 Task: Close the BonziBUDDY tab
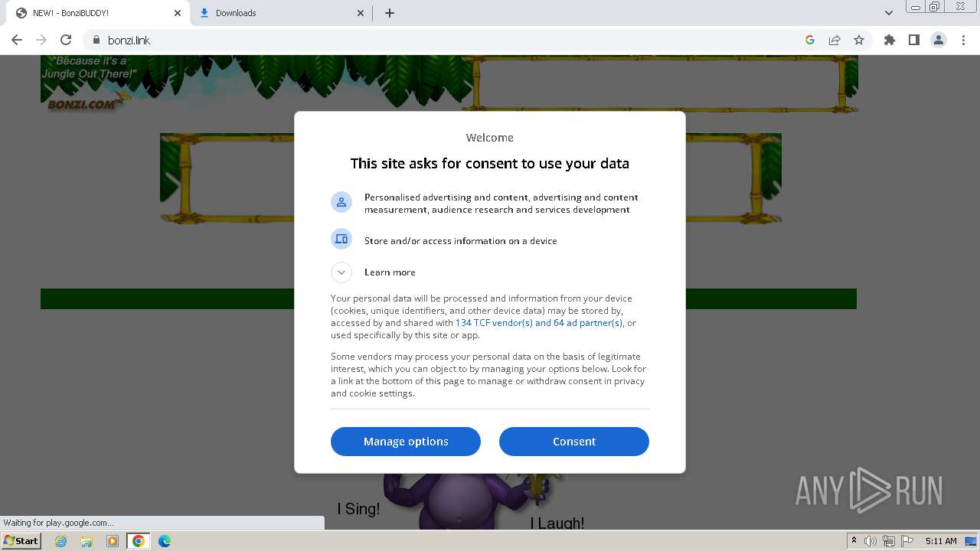coord(178,13)
